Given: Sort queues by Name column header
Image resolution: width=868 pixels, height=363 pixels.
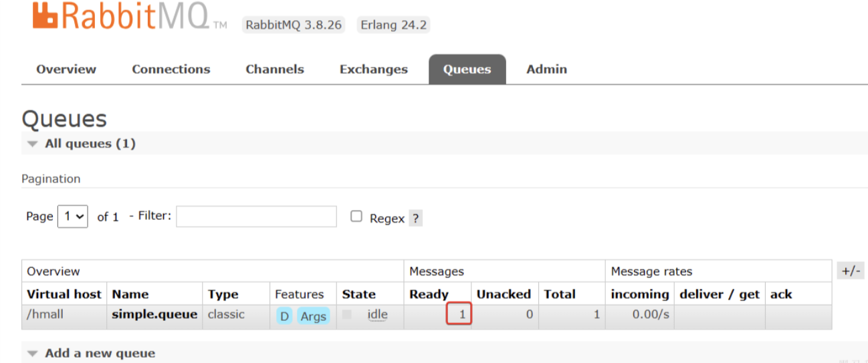Looking at the screenshot, I should coord(130,294).
